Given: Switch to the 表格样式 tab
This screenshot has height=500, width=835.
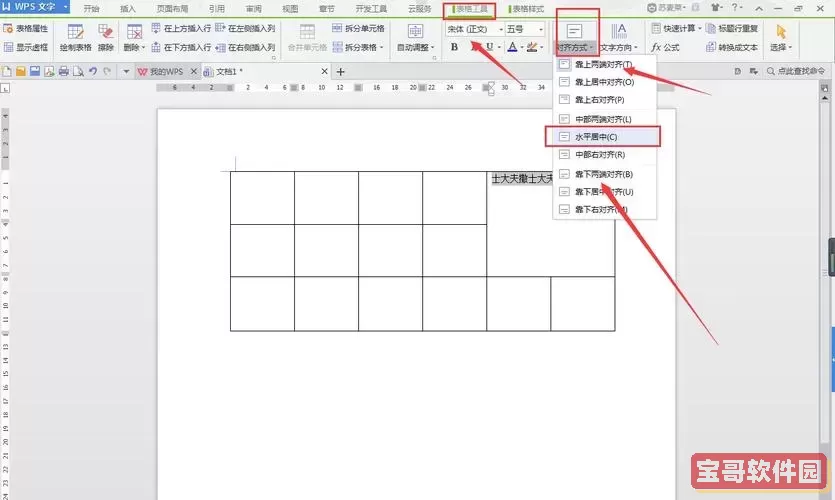Looking at the screenshot, I should (526, 9).
